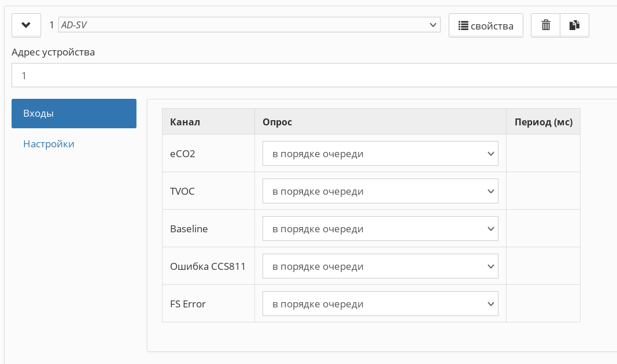Click the Опрос column header

coord(380,122)
